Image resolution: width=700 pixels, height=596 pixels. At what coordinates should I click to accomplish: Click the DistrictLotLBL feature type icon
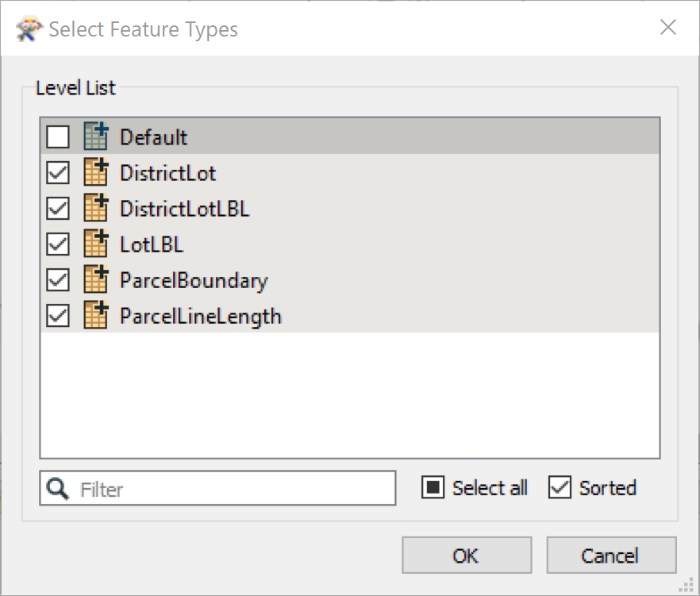click(x=96, y=208)
